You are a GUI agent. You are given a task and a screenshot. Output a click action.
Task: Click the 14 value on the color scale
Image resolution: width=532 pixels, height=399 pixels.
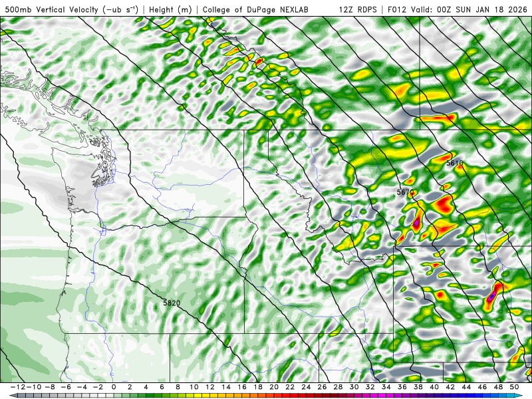226,387
